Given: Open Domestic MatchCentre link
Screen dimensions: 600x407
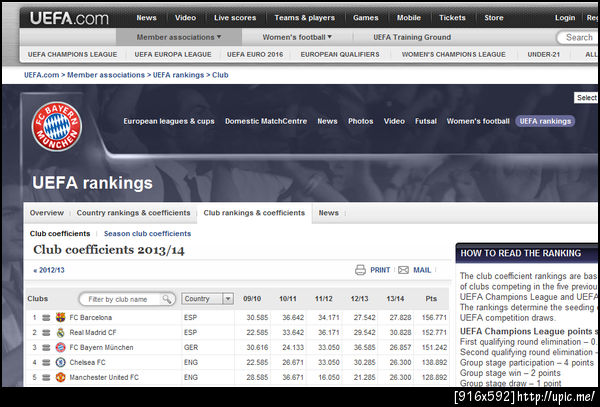Looking at the screenshot, I should tap(266, 121).
